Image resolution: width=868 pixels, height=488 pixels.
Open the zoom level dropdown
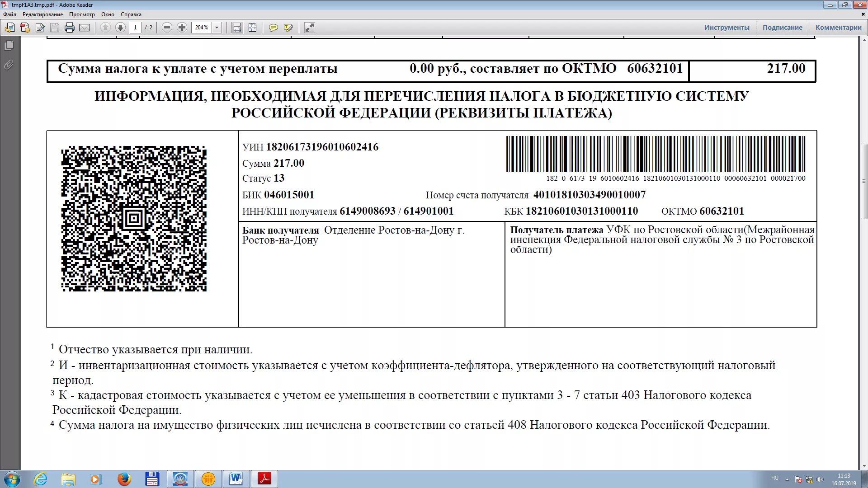[217, 28]
